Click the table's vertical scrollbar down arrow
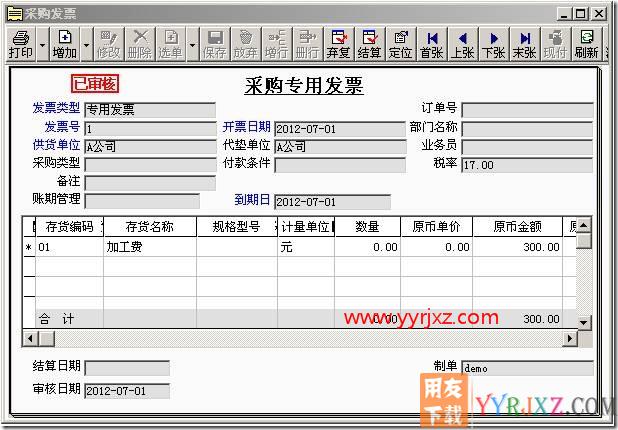 pos(584,322)
